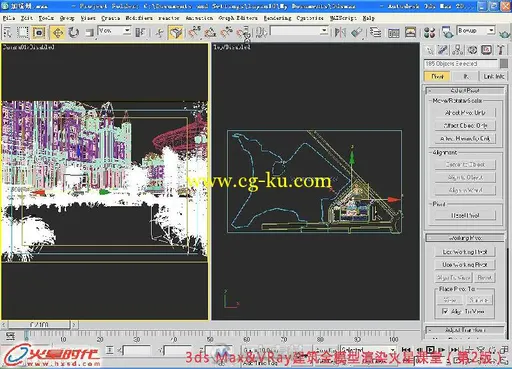Click the Mirror tool icon
512x369 pixels.
tap(340, 33)
